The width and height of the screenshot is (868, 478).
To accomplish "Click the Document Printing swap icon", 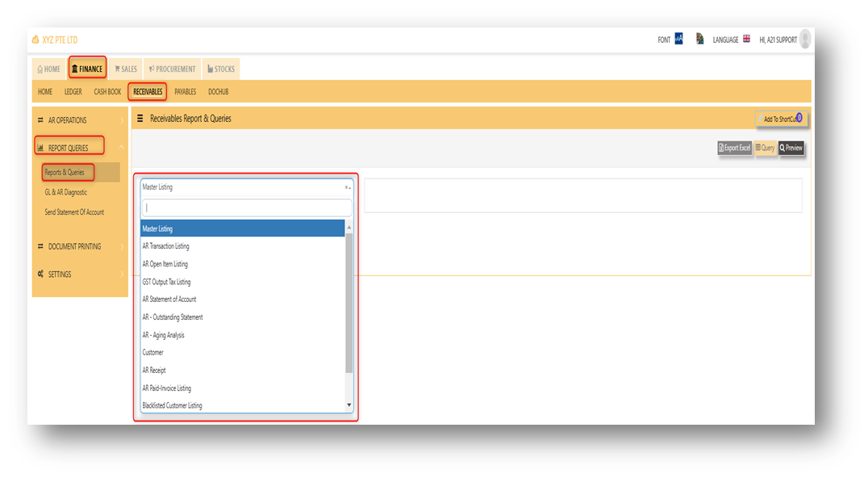I will click(x=40, y=246).
